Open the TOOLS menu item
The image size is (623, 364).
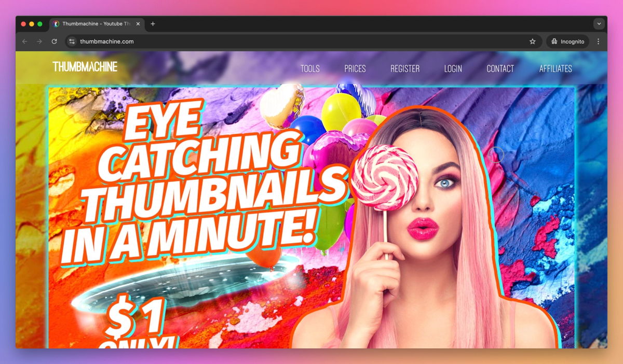pos(310,68)
